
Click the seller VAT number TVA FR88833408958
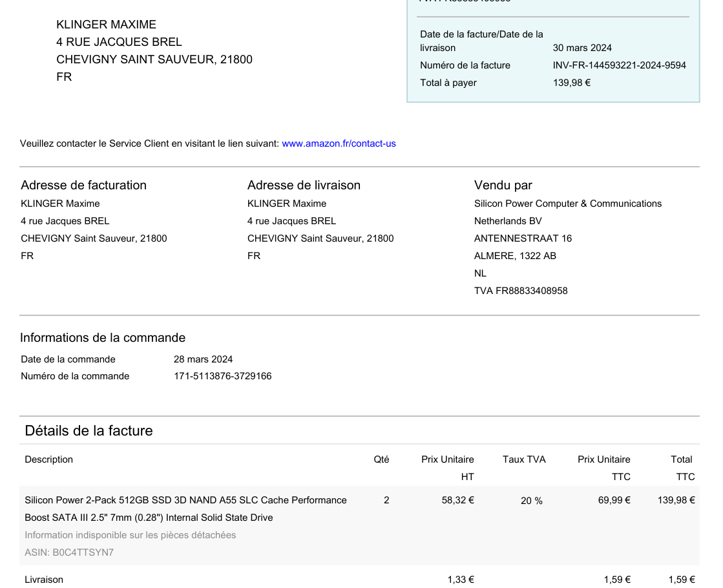(x=521, y=291)
